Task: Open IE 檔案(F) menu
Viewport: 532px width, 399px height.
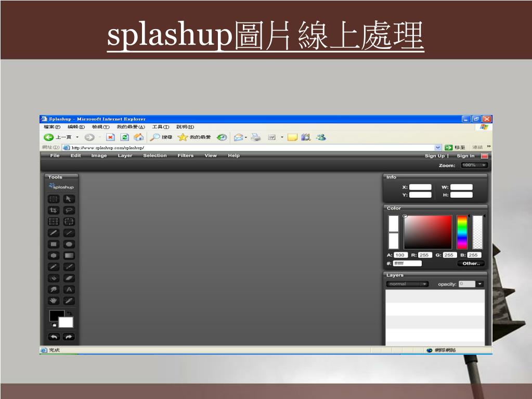Action: coord(52,127)
